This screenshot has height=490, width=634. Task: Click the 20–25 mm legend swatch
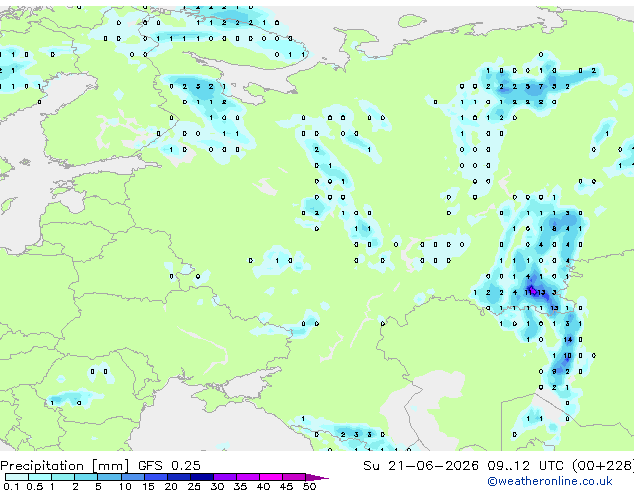pos(179,477)
